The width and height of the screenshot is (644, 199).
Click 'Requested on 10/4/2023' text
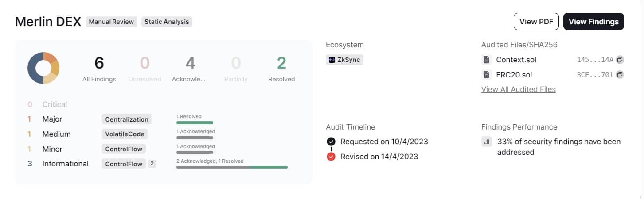point(384,142)
